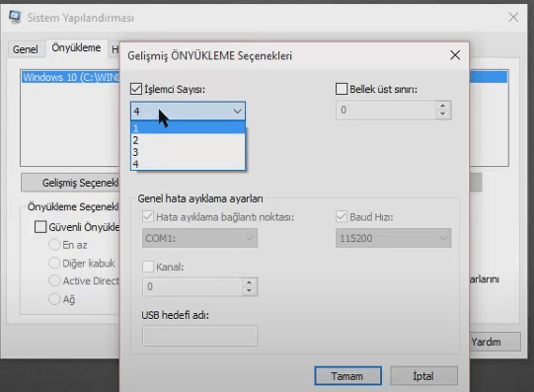Confirm with the Tamam button
Viewport: 534px width, 392px height.
point(347,376)
